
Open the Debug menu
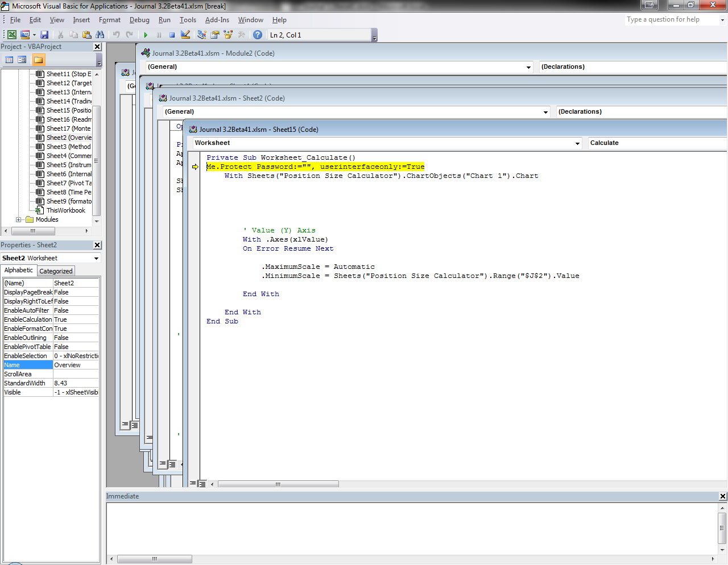[139, 20]
